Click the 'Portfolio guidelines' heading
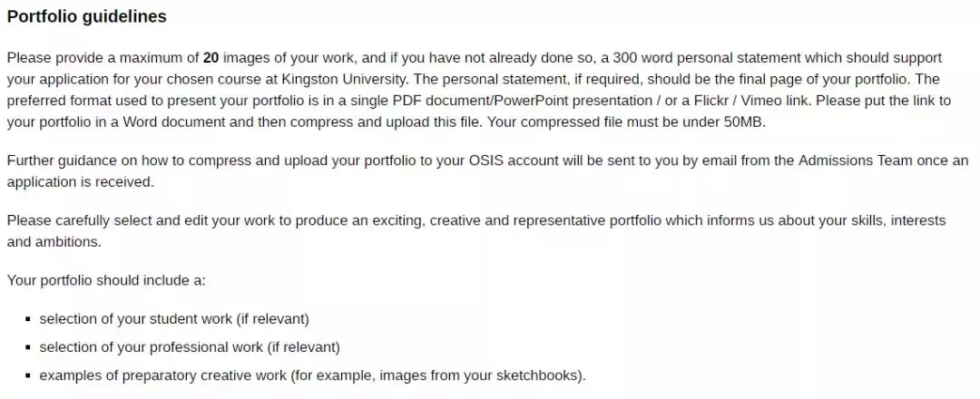The width and height of the screenshot is (980, 399). (86, 17)
